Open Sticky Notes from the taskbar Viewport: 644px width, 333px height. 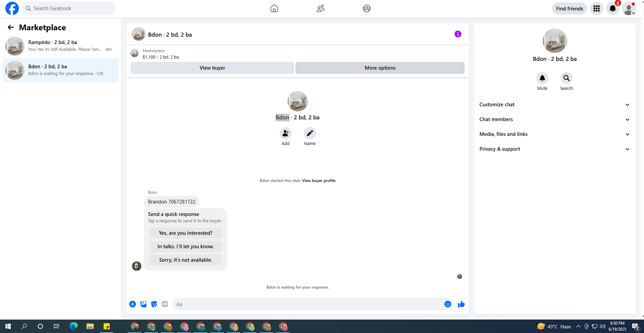107,326
